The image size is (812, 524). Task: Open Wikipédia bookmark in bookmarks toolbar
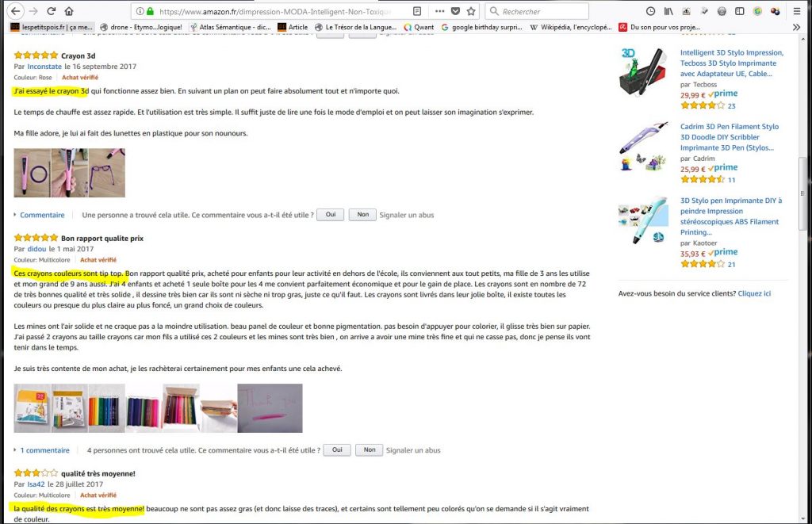tap(571, 27)
